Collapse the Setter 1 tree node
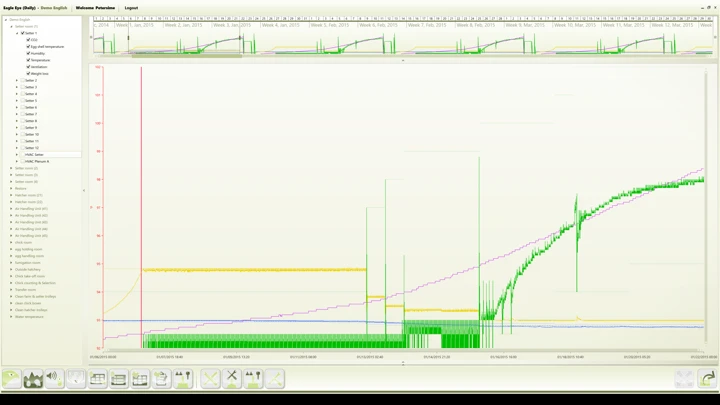The width and height of the screenshot is (720, 405). (x=16, y=33)
